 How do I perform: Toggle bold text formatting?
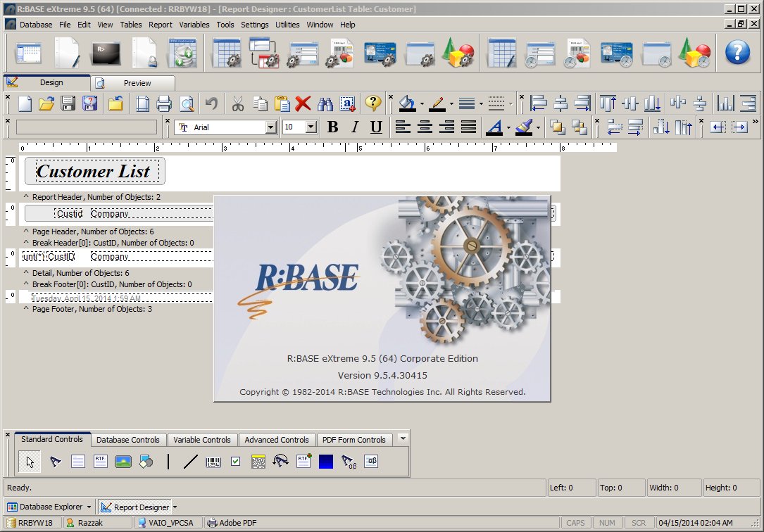tap(333, 127)
